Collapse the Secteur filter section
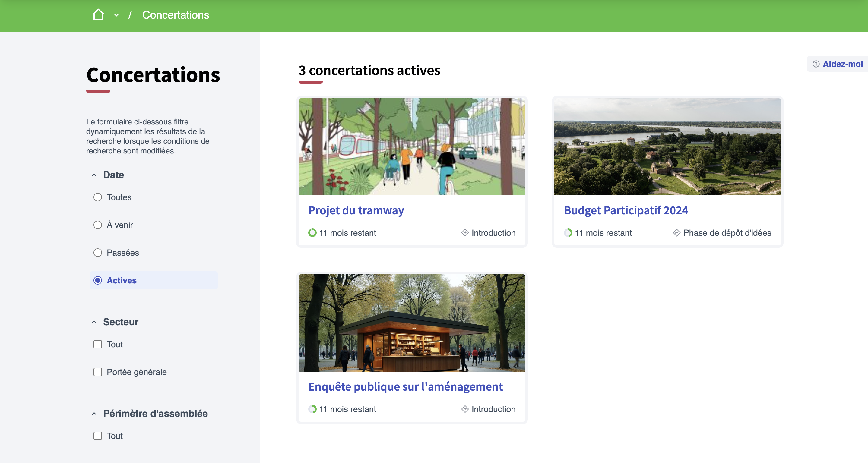 [x=94, y=322]
